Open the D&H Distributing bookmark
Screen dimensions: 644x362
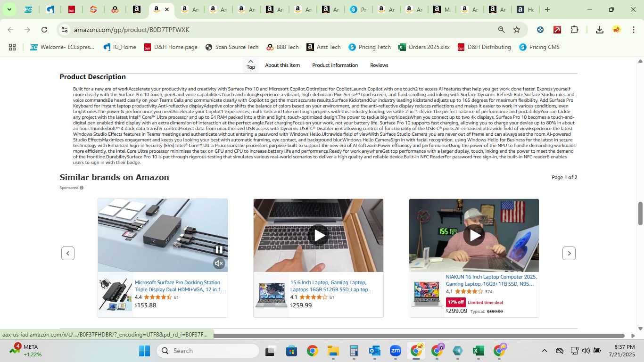tap(484, 47)
